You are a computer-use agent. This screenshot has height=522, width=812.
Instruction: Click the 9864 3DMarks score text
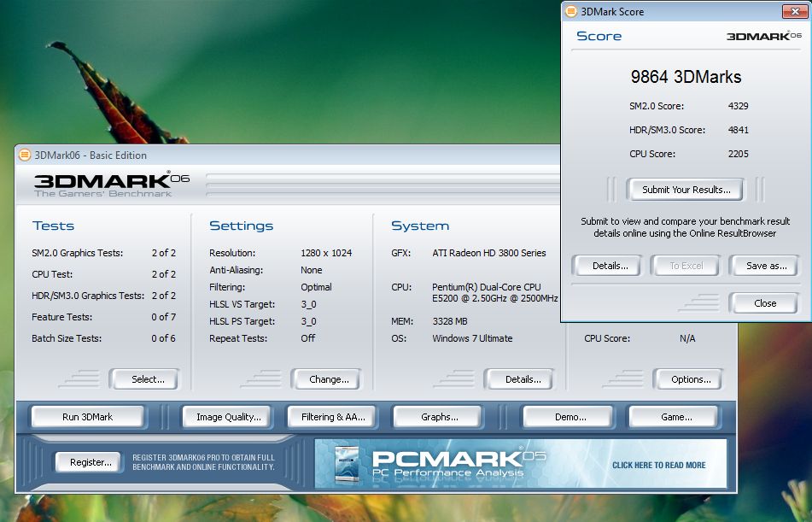pos(686,77)
